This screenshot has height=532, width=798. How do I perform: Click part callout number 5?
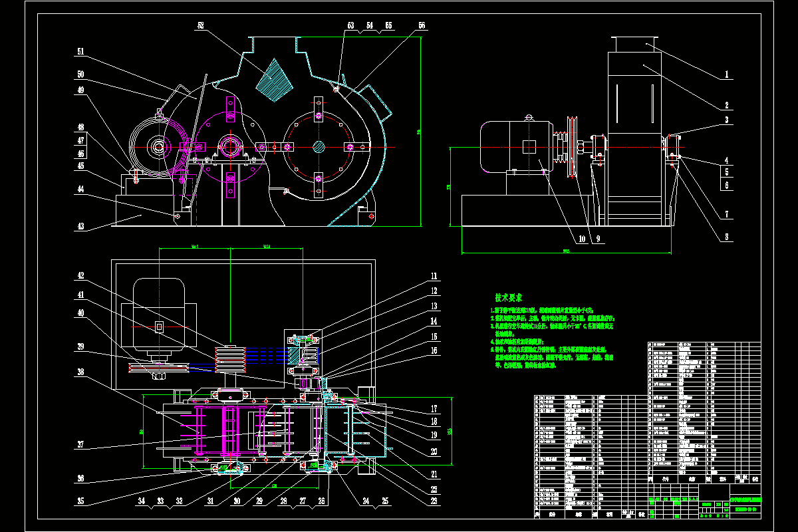(728, 173)
